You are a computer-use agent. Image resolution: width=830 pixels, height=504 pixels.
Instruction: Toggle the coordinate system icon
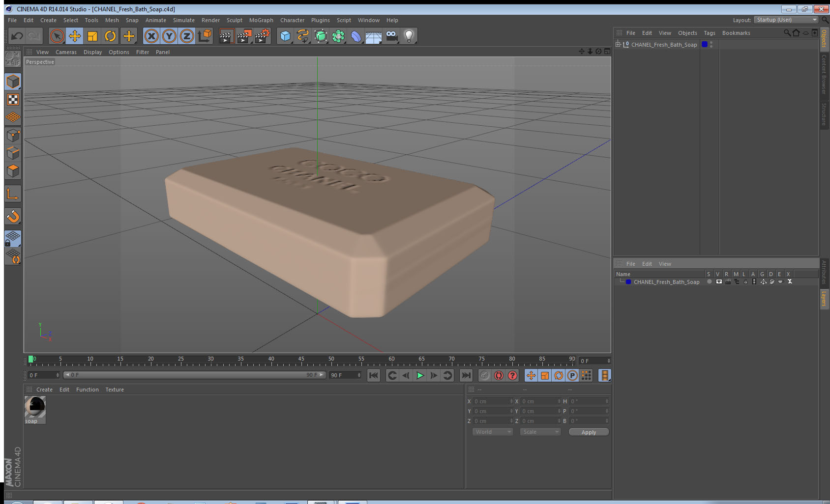tap(205, 36)
